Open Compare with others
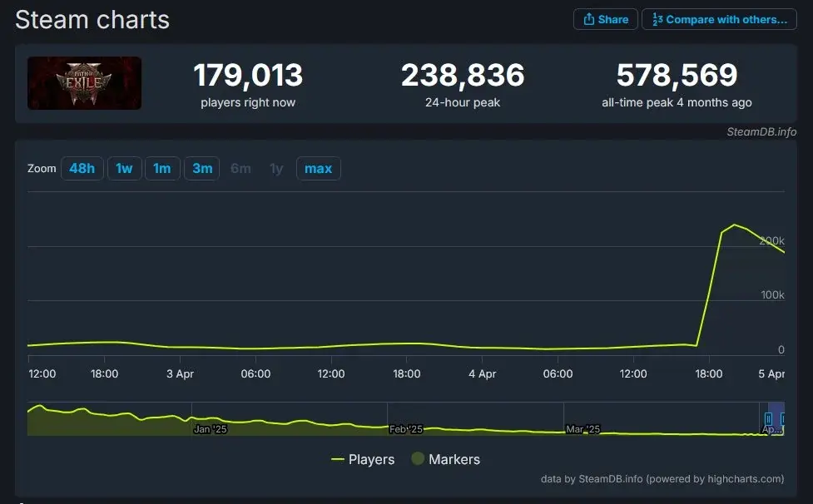 point(719,19)
